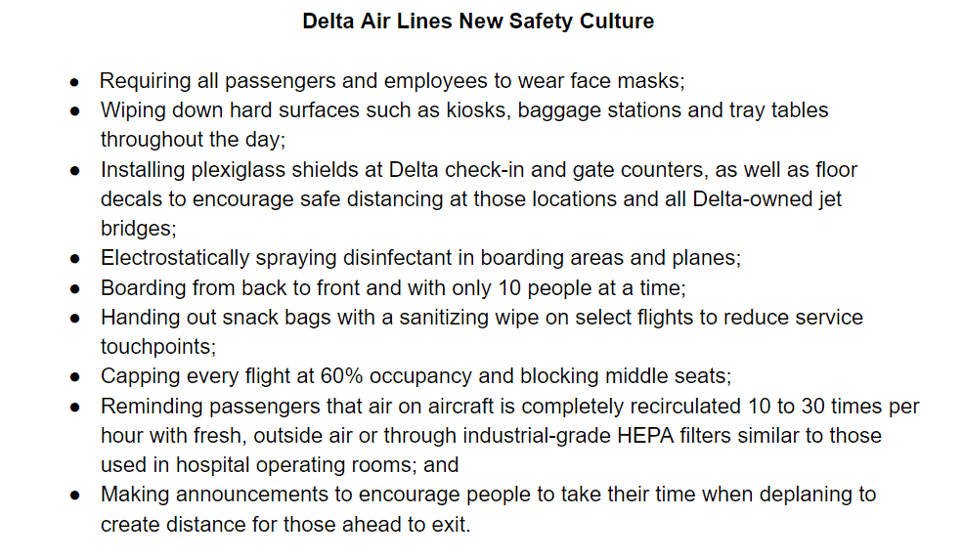The width and height of the screenshot is (963, 560).
Task: Click the bullet point before face masks item
Action: 74,82
